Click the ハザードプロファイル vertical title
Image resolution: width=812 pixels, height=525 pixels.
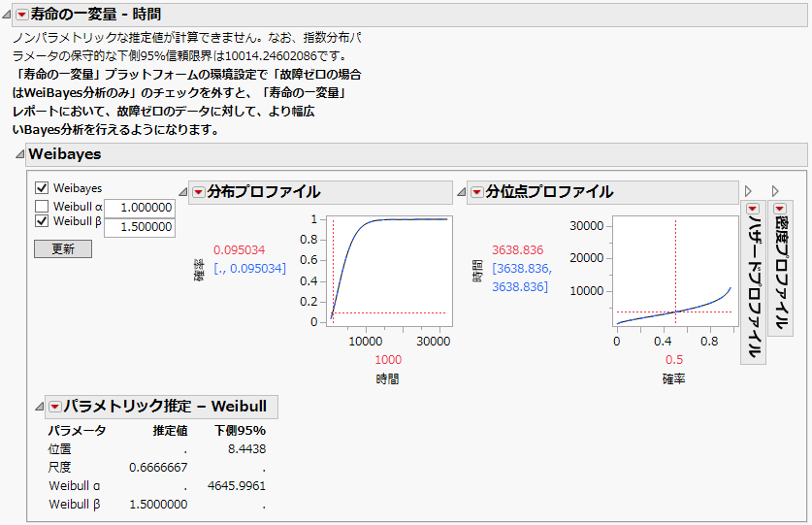pos(754,286)
